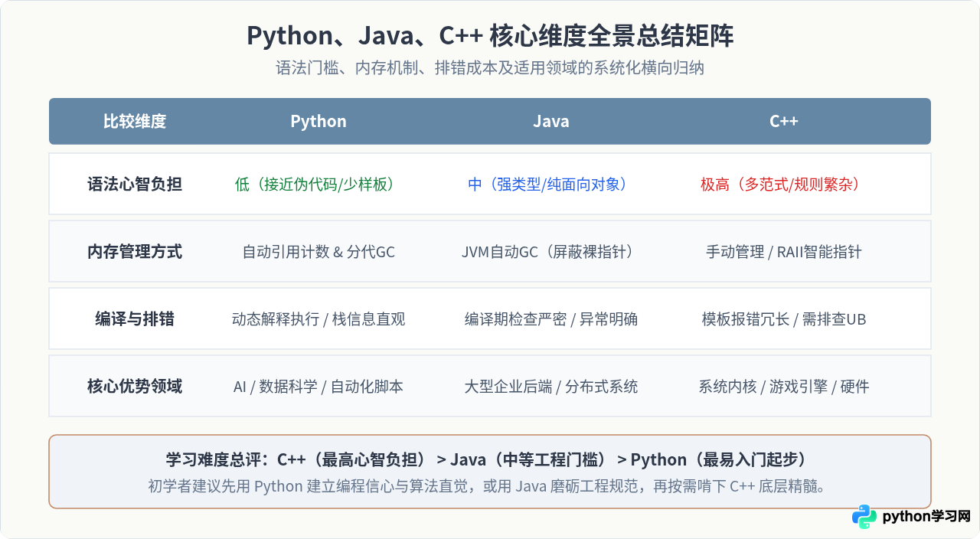Click the cell '手动管理 / RAII智能指针'
This screenshot has width=980, height=539.
tap(784, 251)
